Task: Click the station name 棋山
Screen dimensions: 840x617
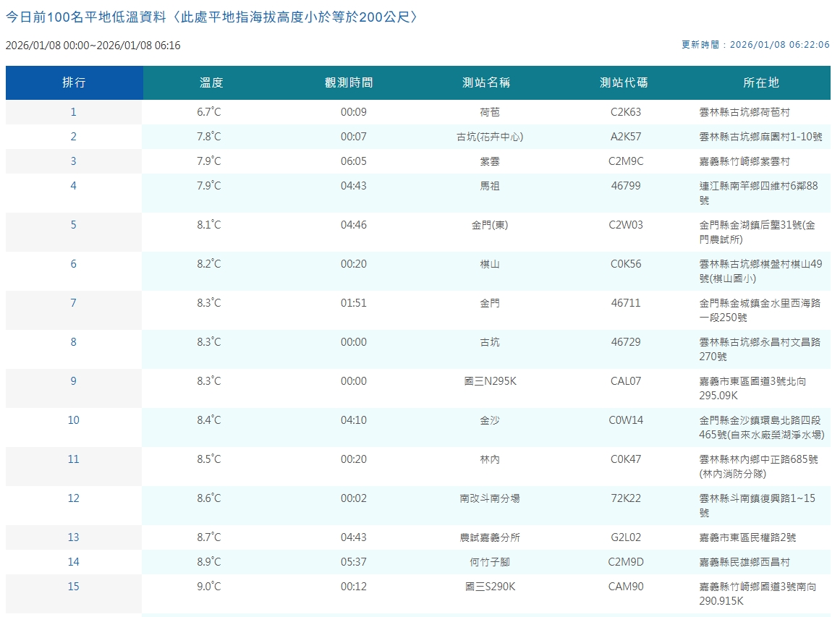Action: point(490,264)
